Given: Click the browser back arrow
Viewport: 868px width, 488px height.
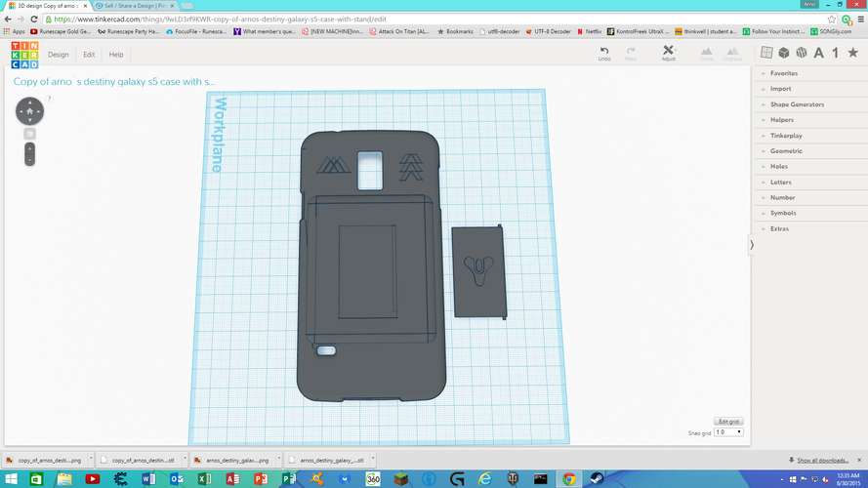Looking at the screenshot, I should tap(8, 20).
